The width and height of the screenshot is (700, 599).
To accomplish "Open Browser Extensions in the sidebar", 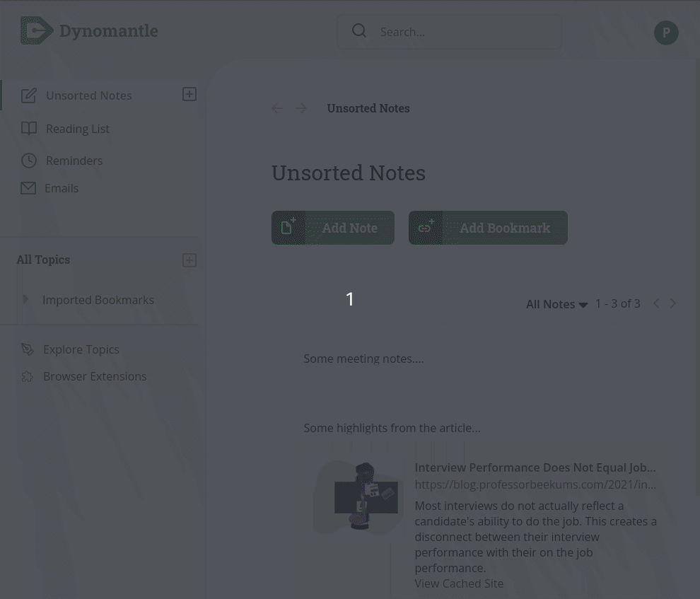I will tap(95, 376).
